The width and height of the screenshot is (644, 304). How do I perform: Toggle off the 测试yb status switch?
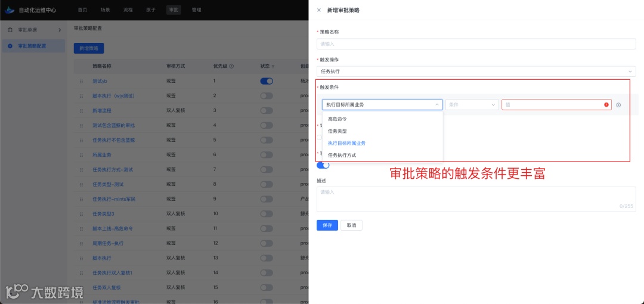tap(267, 81)
